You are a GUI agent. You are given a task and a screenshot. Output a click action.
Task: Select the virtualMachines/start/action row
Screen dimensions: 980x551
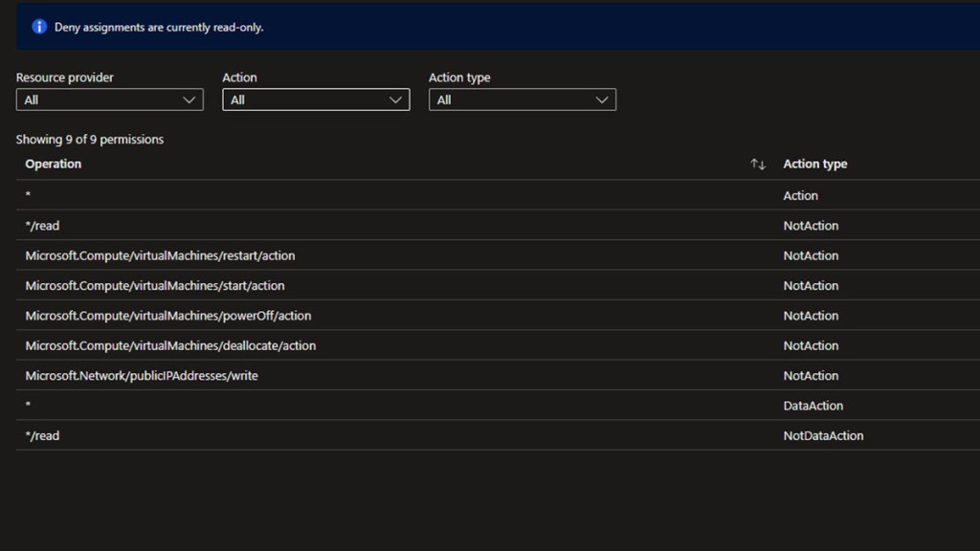pyautogui.click(x=498, y=285)
